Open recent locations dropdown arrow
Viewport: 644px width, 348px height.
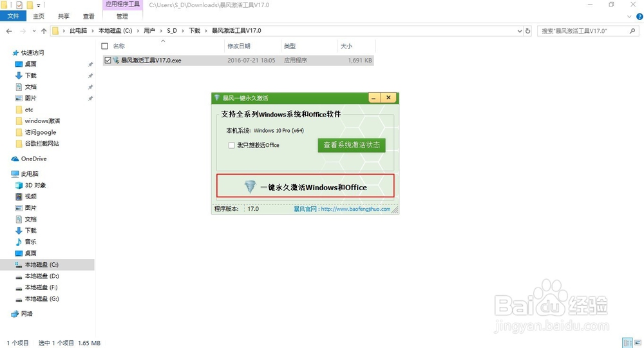[x=33, y=31]
